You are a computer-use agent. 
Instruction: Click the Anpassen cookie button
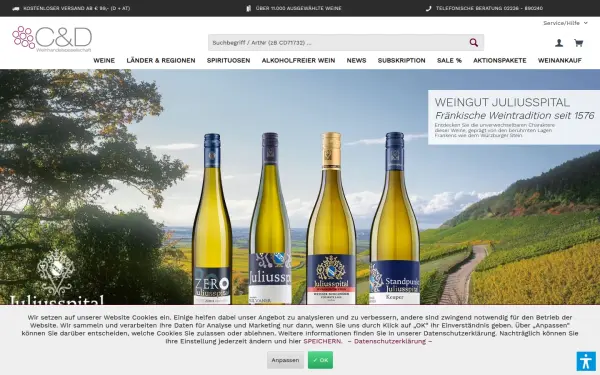(x=285, y=360)
